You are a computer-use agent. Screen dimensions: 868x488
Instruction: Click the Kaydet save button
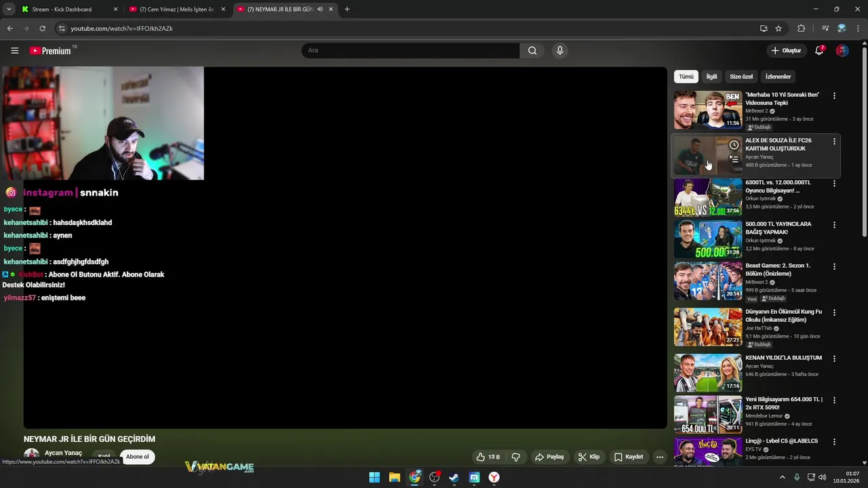pyautogui.click(x=629, y=457)
